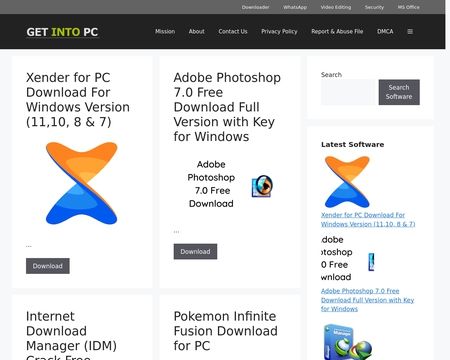
Task: Open the DMCA page
Action: pos(385,31)
